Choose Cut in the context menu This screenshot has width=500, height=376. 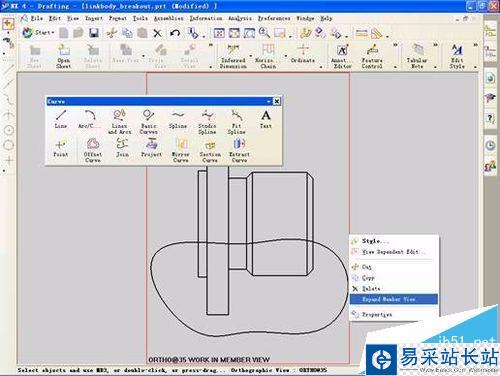[394, 267]
